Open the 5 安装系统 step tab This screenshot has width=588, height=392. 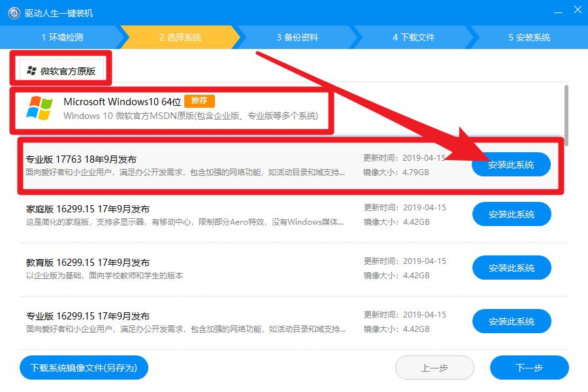(x=529, y=37)
